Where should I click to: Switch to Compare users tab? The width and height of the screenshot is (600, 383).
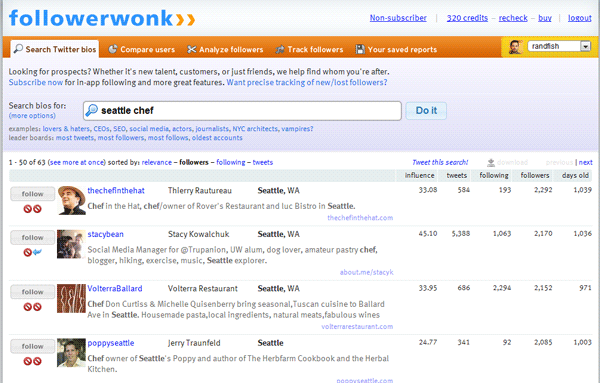(x=142, y=49)
